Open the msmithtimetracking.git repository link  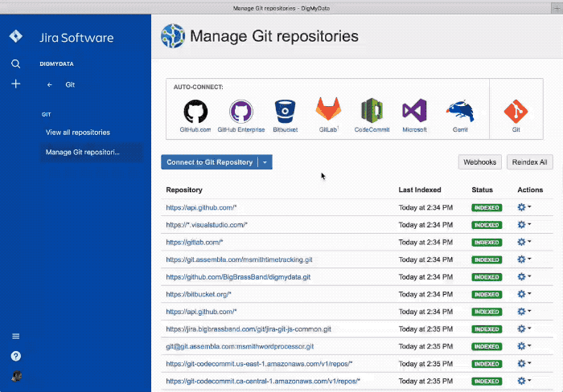[239, 259]
